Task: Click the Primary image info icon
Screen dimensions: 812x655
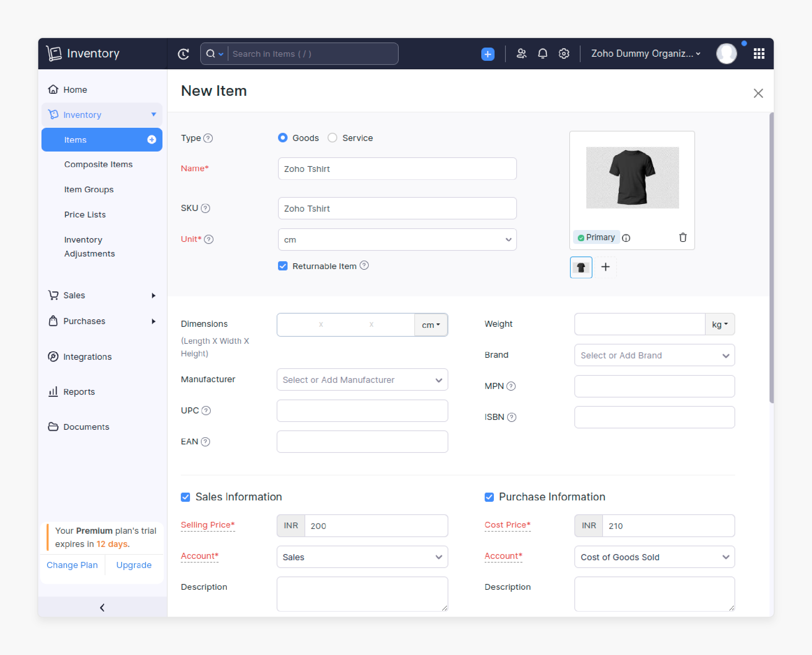Action: pyautogui.click(x=626, y=238)
